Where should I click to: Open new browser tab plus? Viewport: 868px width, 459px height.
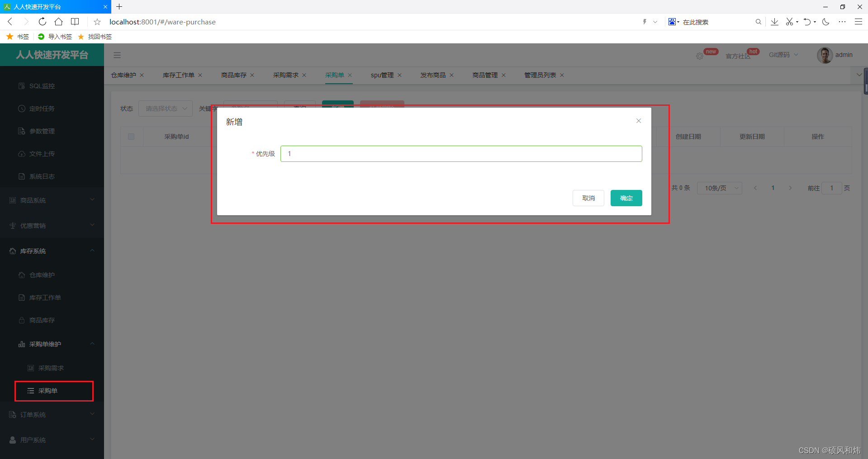pos(119,7)
